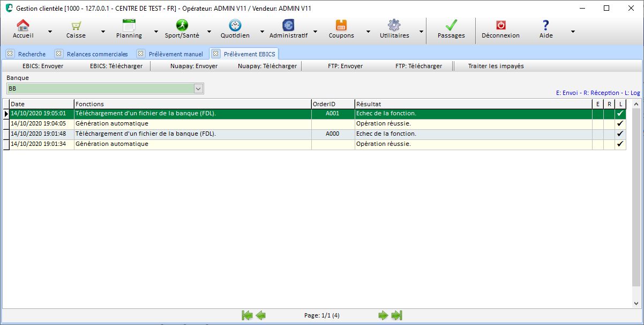Image resolution: width=644 pixels, height=325 pixels.
Task: Switch to the Relances commerciales tab
Action: [x=97, y=54]
